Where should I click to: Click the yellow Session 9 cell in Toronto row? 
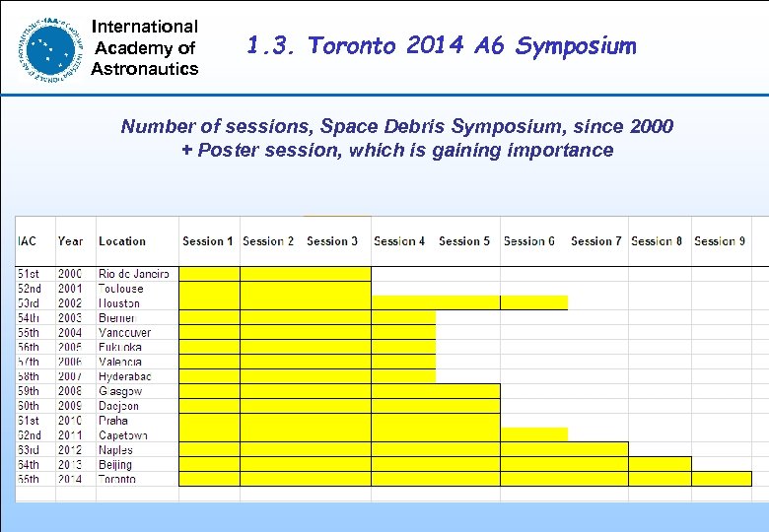tap(722, 479)
